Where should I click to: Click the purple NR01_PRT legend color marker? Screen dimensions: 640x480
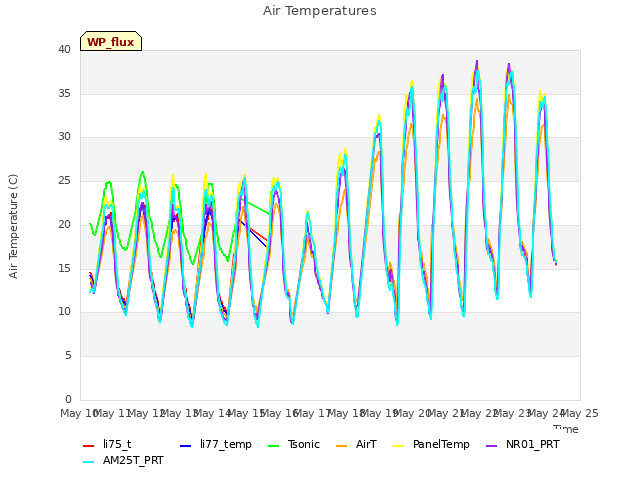coord(491,445)
